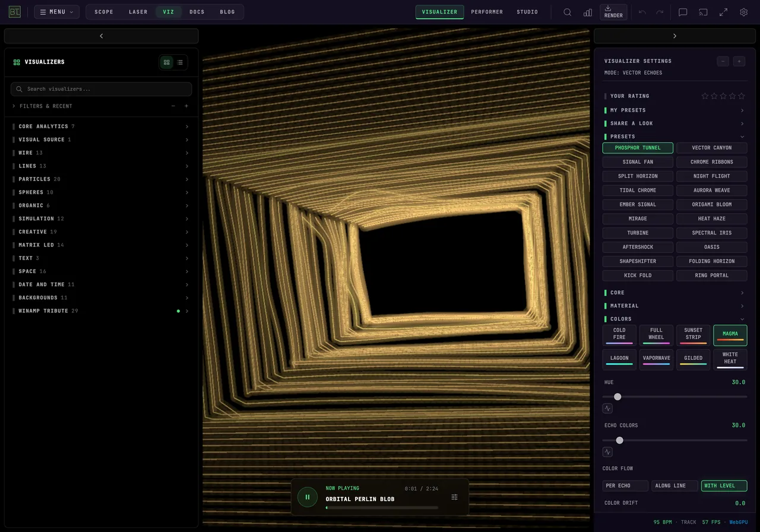Click the Render download button
The width and height of the screenshot is (760, 532).
613,12
